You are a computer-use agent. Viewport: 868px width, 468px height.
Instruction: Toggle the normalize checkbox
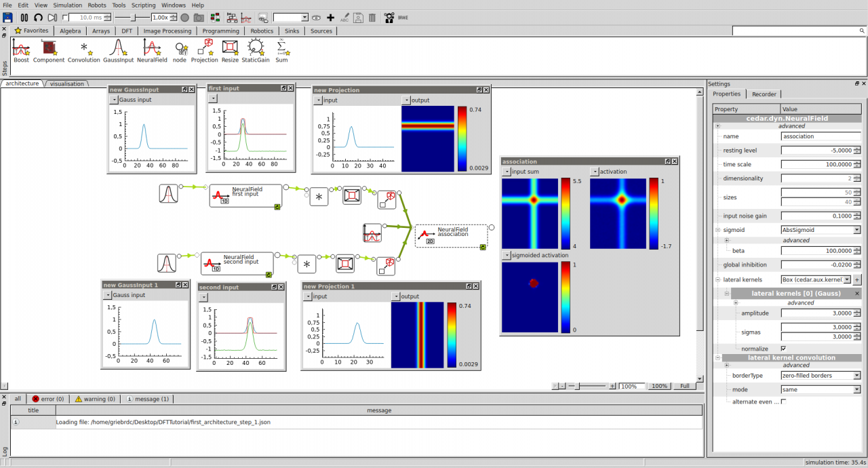tap(784, 349)
